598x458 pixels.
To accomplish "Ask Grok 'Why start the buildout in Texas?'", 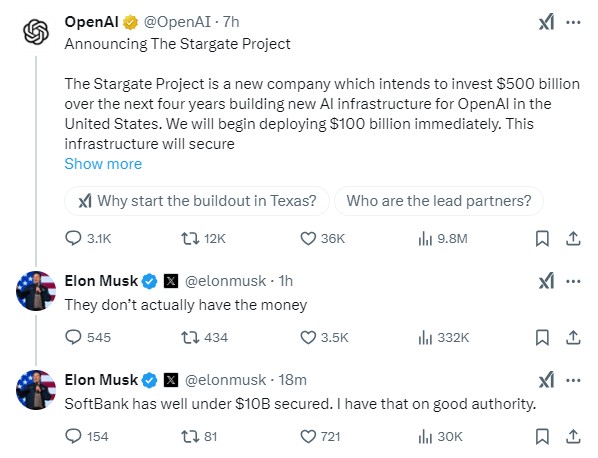I will point(197,201).
